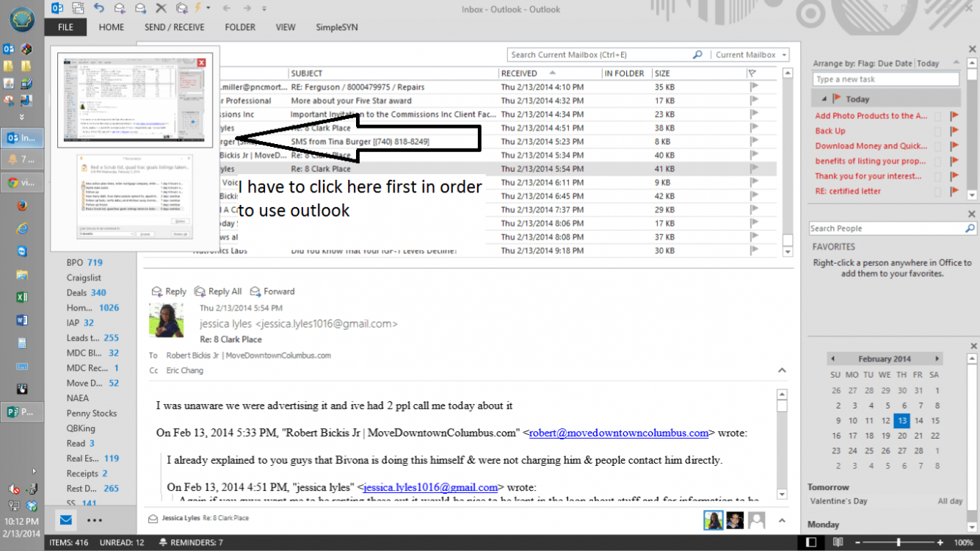This screenshot has width=980, height=551.
Task: Tick the checkbox beside Back Up task
Action: 938,131
